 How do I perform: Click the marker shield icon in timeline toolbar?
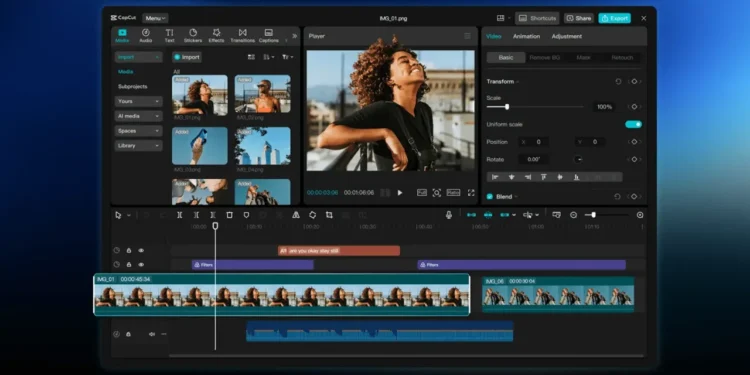tap(246, 215)
